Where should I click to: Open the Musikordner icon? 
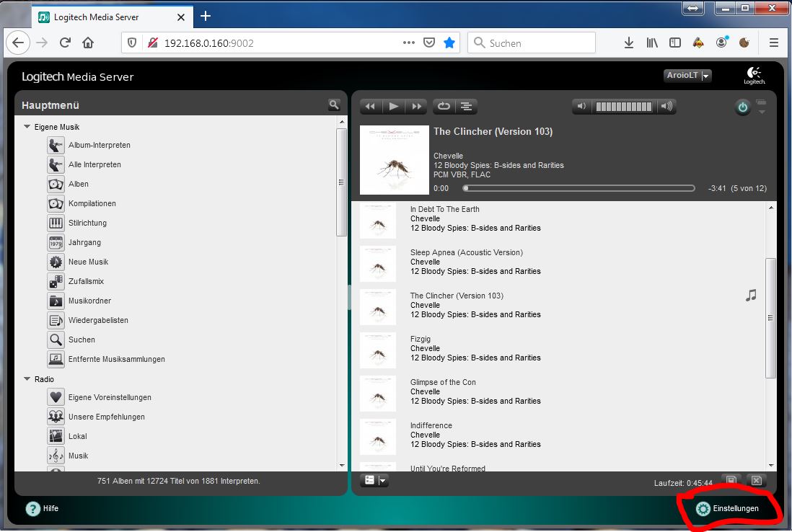(x=56, y=301)
